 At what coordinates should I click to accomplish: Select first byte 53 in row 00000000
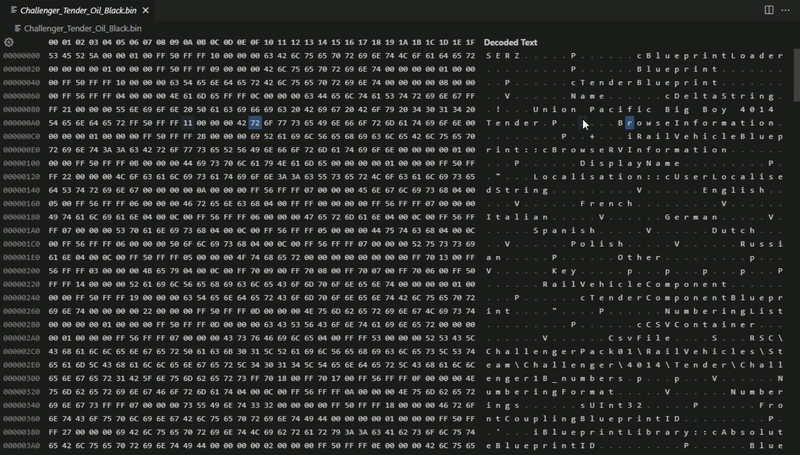(53, 56)
